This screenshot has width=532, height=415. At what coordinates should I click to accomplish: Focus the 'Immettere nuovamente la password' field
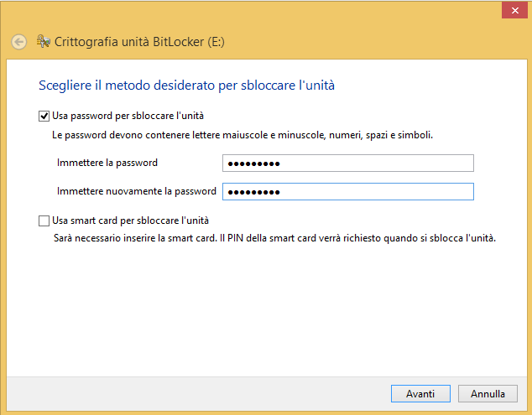coord(347,192)
